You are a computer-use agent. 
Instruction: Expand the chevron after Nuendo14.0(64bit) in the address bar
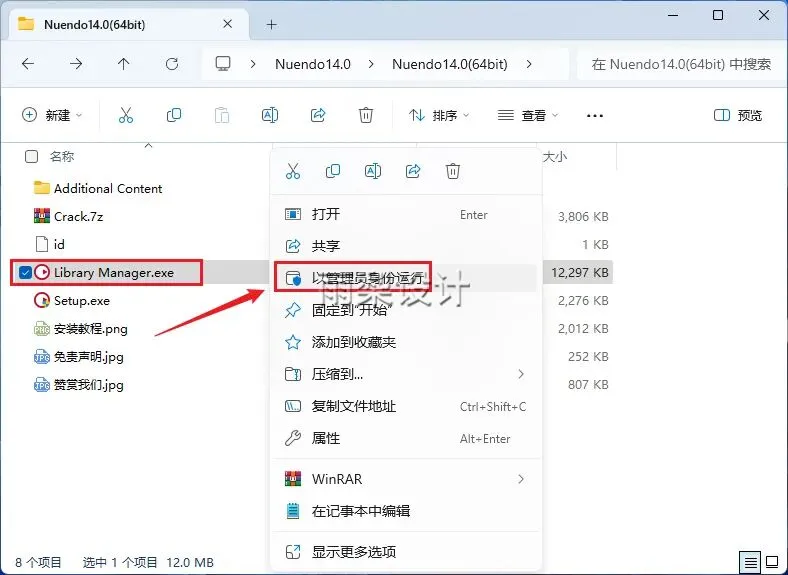(529, 64)
